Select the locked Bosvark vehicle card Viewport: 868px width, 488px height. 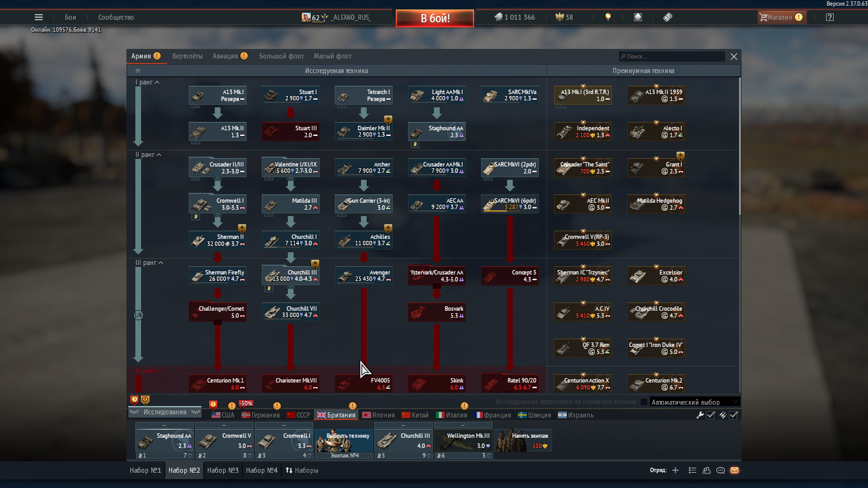[437, 312]
